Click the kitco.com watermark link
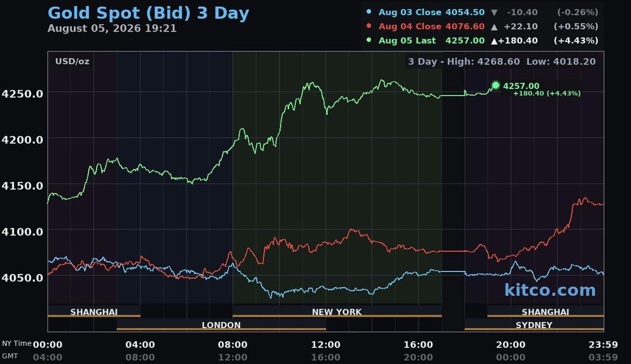This screenshot has height=364, width=631. pyautogui.click(x=550, y=290)
